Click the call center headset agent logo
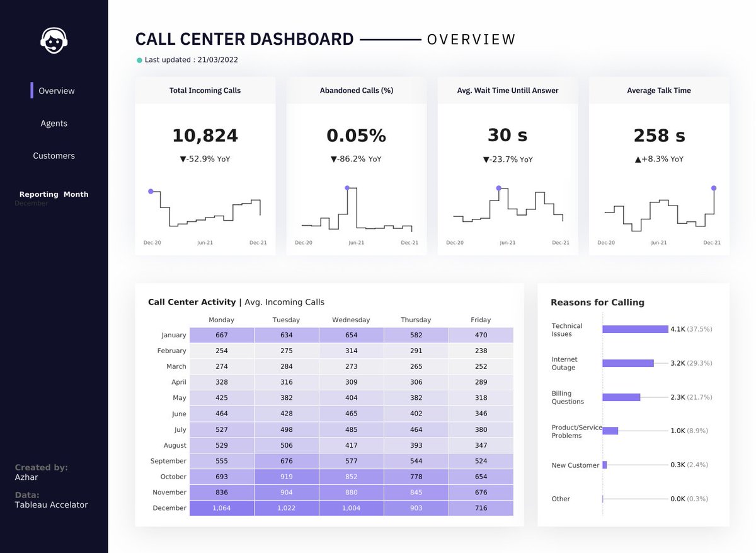The width and height of the screenshot is (756, 553). coord(54,40)
